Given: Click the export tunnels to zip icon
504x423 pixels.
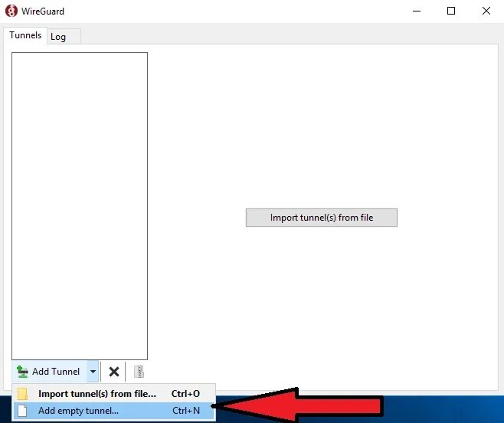Looking at the screenshot, I should (139, 372).
